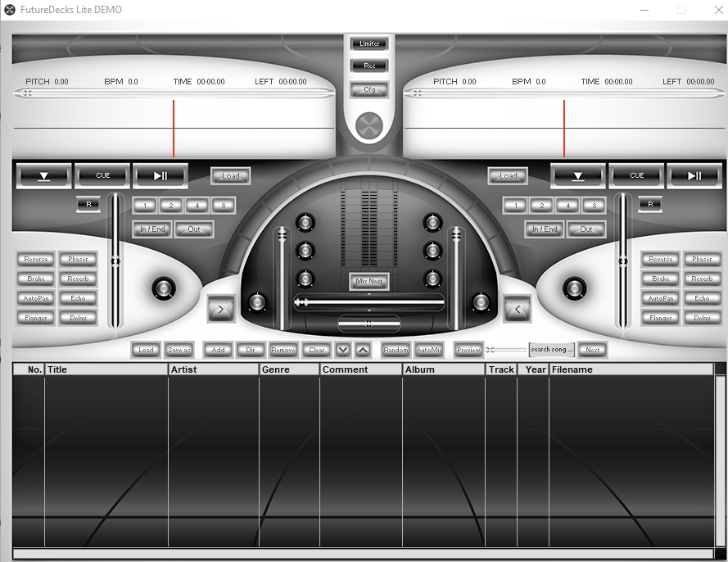Move playlist item up with up arrow

coord(363,350)
